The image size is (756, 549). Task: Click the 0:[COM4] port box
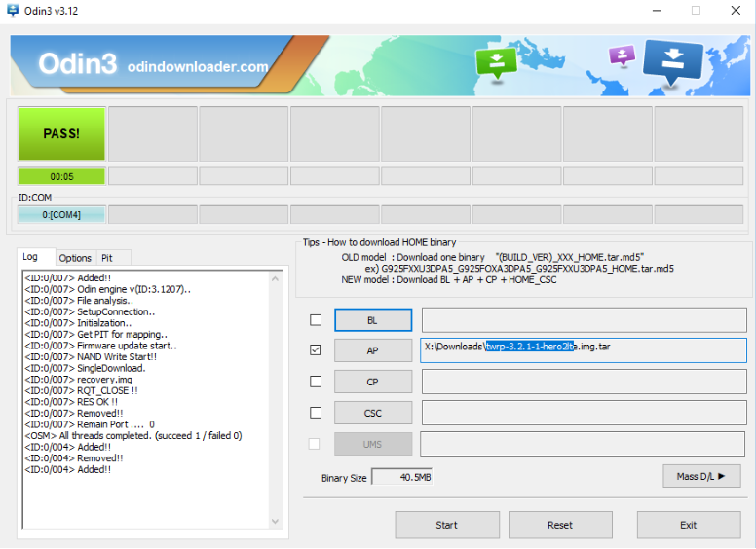[61, 215]
